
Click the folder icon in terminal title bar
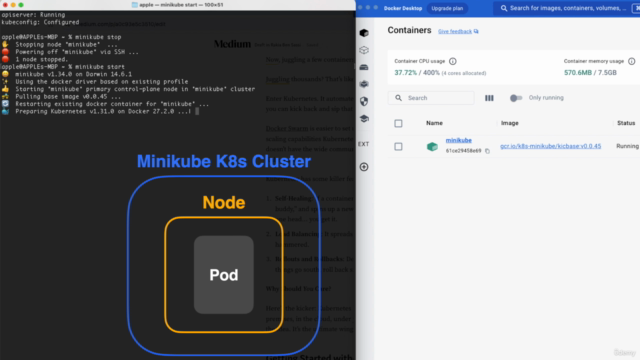point(135,5)
